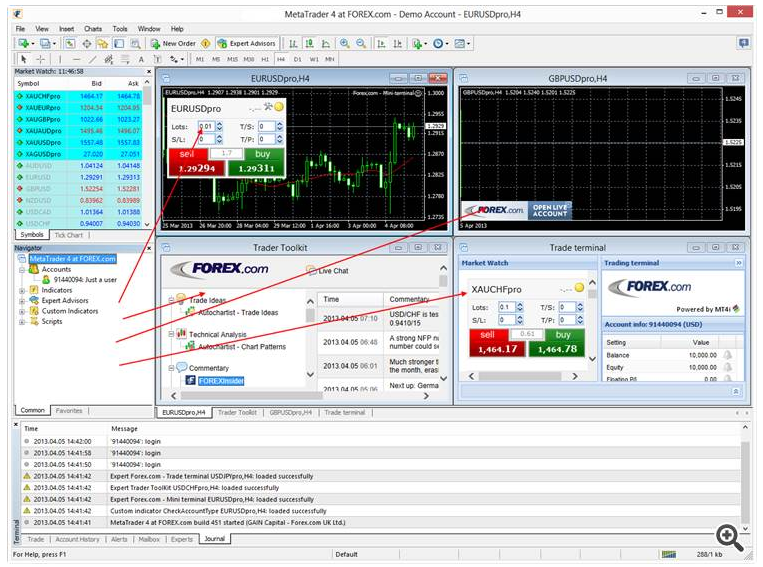Open the Charts menu
The height and width of the screenshot is (567, 763).
tap(93, 29)
